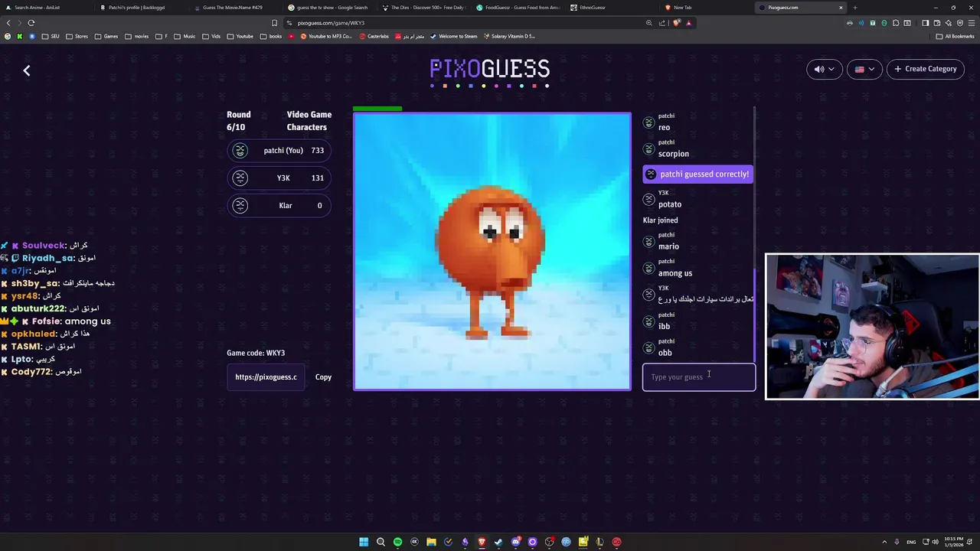Click the 'scorpion' guess message
This screenshot has height=551, width=980.
point(673,154)
